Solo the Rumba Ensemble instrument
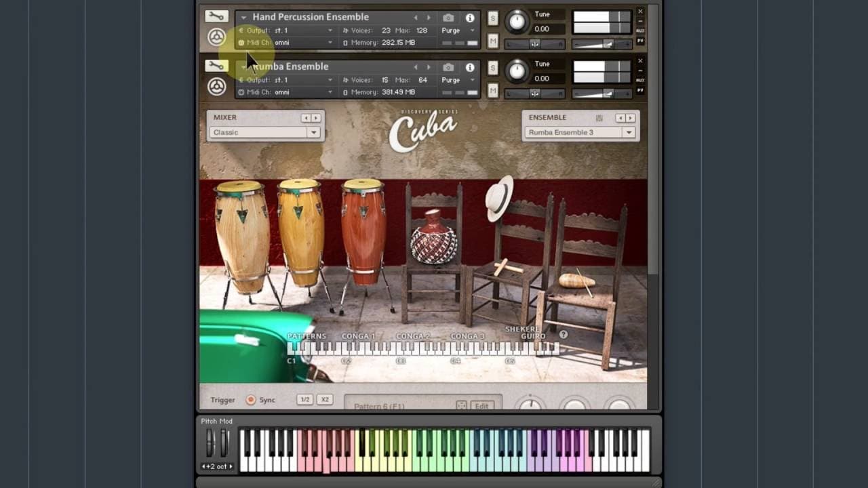Image resolution: width=868 pixels, height=488 pixels. (493, 68)
